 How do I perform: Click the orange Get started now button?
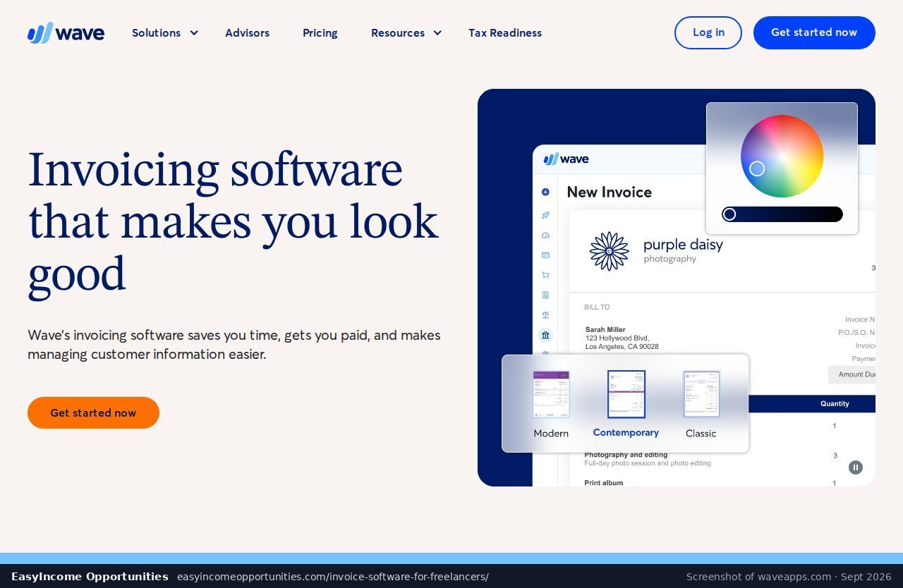tap(93, 412)
